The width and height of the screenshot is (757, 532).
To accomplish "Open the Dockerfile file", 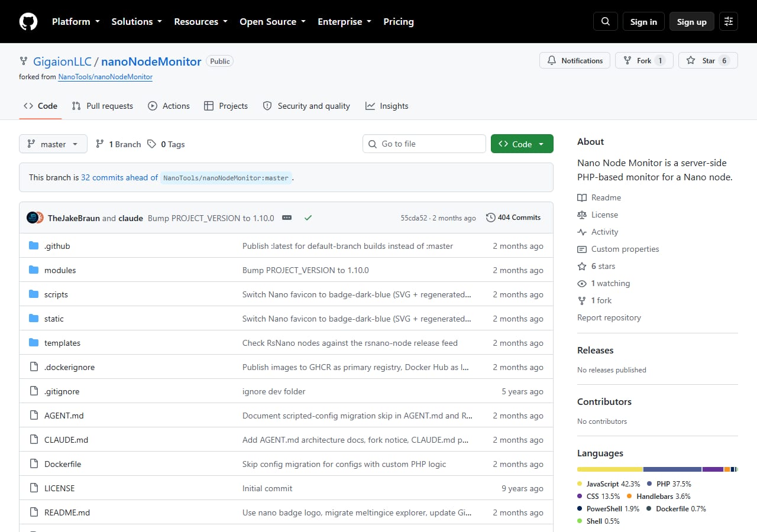I will [x=63, y=464].
